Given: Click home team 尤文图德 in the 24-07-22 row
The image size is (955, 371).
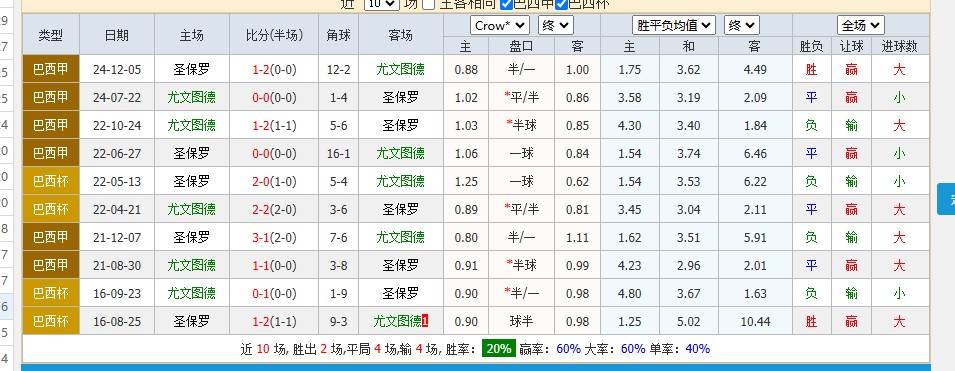Looking at the screenshot, I should pos(191,97).
